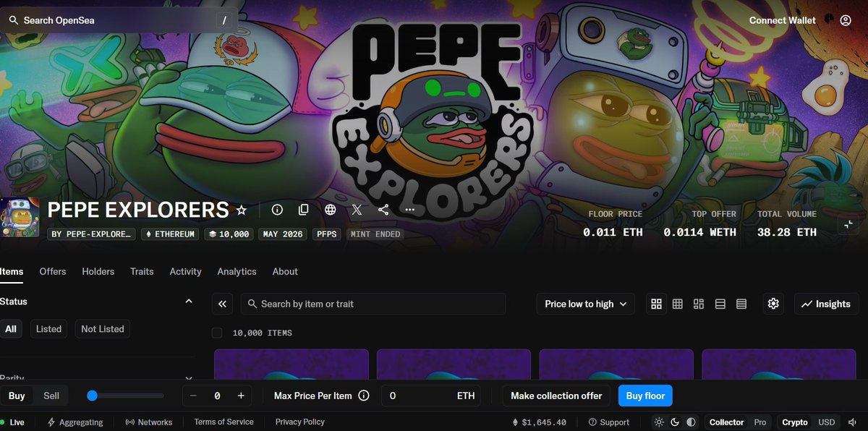Click the slash shortcut key in search bar
Viewport: 868px width, 431px height.
(x=224, y=20)
